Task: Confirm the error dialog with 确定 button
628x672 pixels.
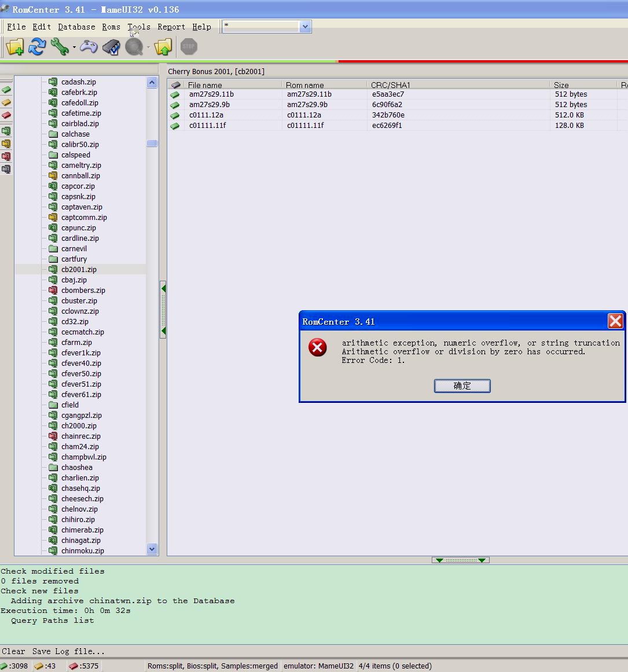Action: 462,385
